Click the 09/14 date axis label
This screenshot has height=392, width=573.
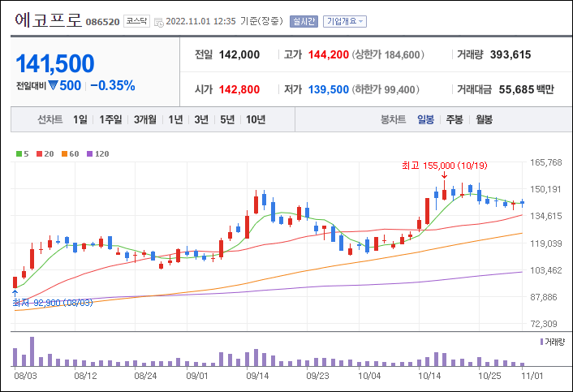[257, 376]
